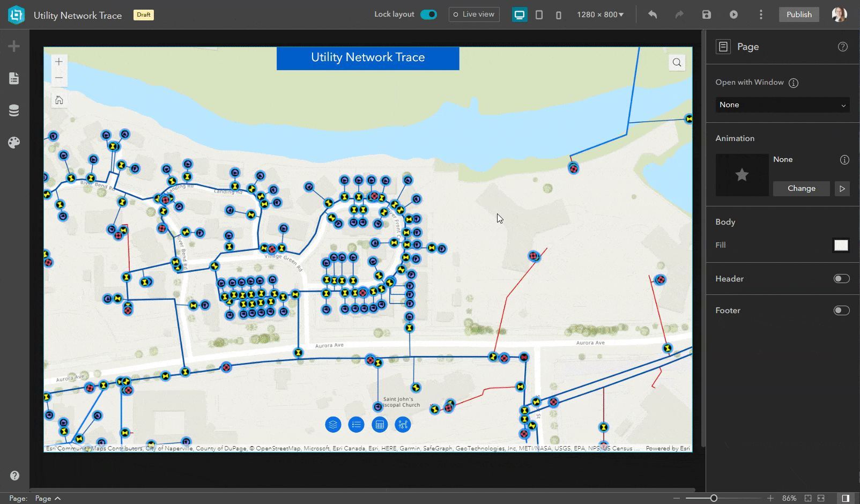
Task: Select the desktop device view
Action: (x=519, y=14)
